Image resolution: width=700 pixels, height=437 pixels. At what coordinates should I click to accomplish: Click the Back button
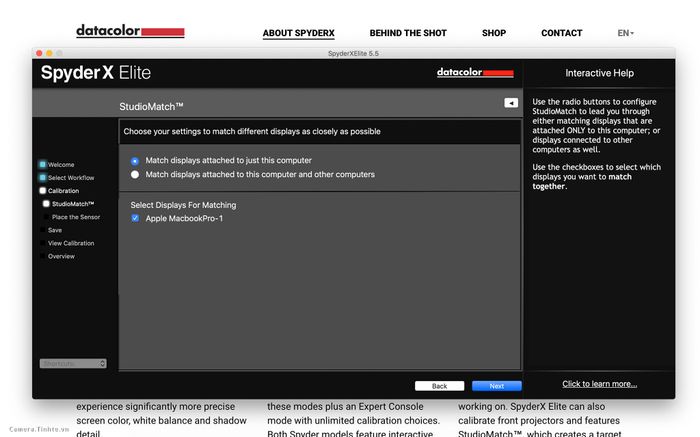[x=439, y=386]
